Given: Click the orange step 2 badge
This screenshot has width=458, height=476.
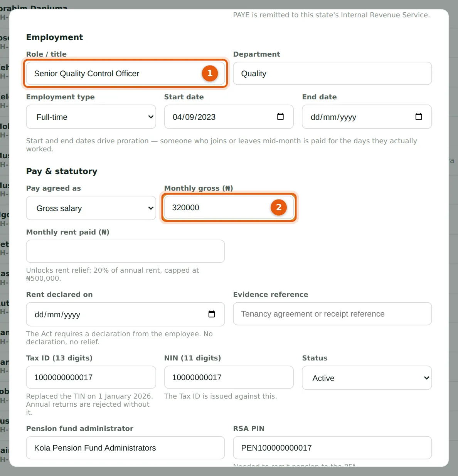Looking at the screenshot, I should click(279, 207).
